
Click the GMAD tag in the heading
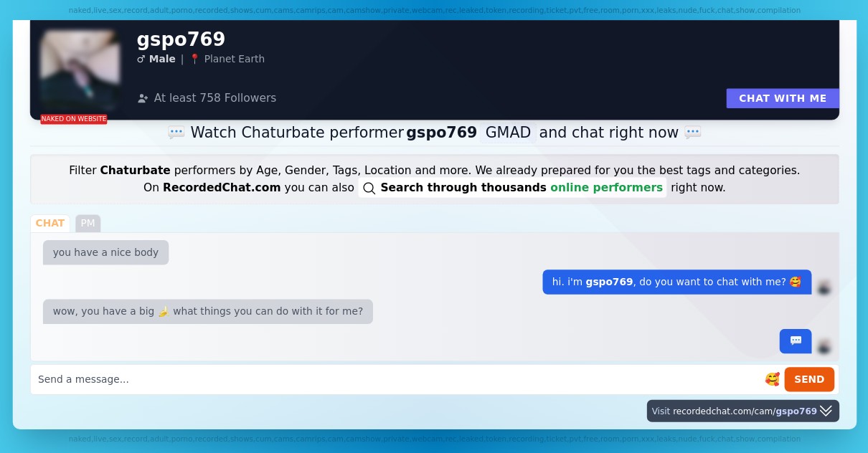[508, 133]
